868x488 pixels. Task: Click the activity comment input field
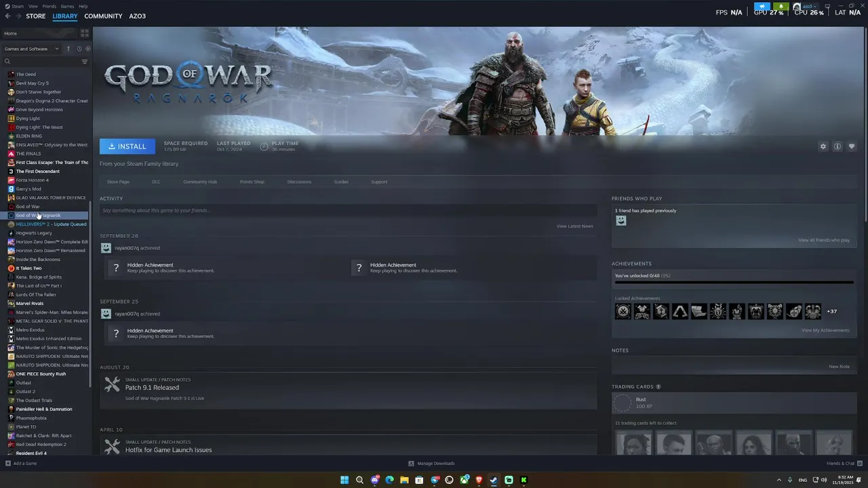pyautogui.click(x=348, y=211)
